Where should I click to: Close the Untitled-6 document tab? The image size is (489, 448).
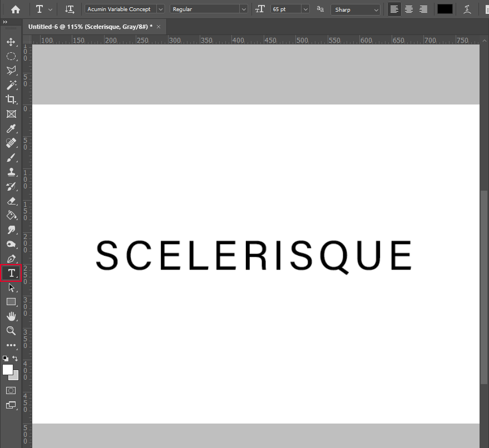click(159, 27)
